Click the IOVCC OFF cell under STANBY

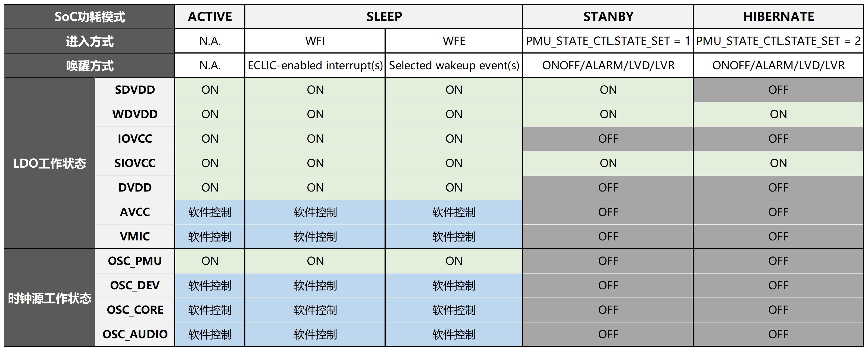pos(608,139)
